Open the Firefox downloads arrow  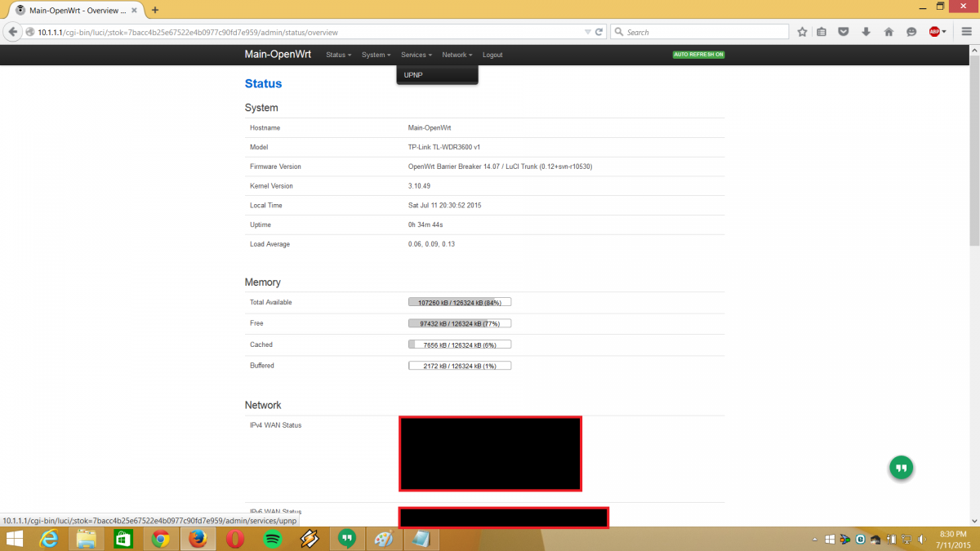pos(866,32)
